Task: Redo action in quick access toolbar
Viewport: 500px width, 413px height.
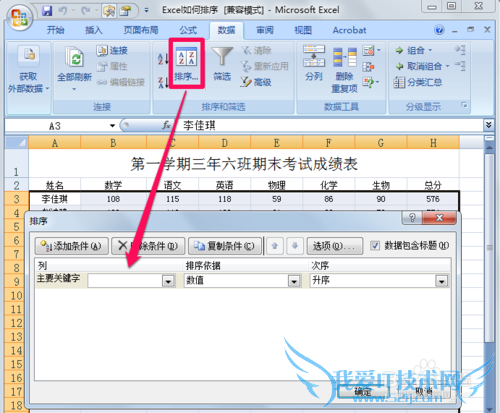Action: click(x=86, y=11)
